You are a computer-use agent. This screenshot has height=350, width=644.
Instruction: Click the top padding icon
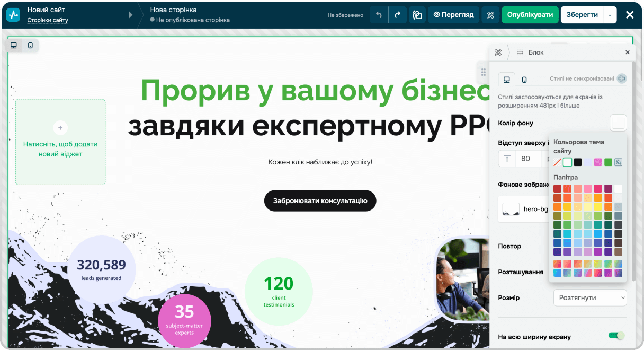tap(507, 159)
